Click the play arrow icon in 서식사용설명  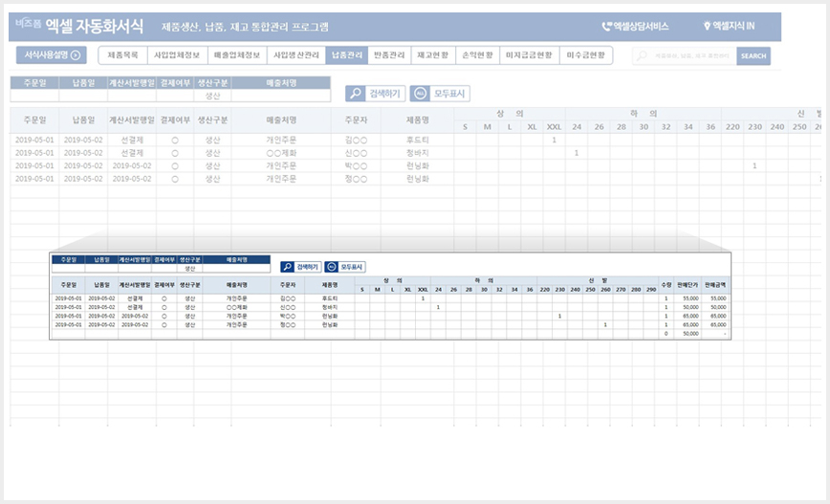76,55
